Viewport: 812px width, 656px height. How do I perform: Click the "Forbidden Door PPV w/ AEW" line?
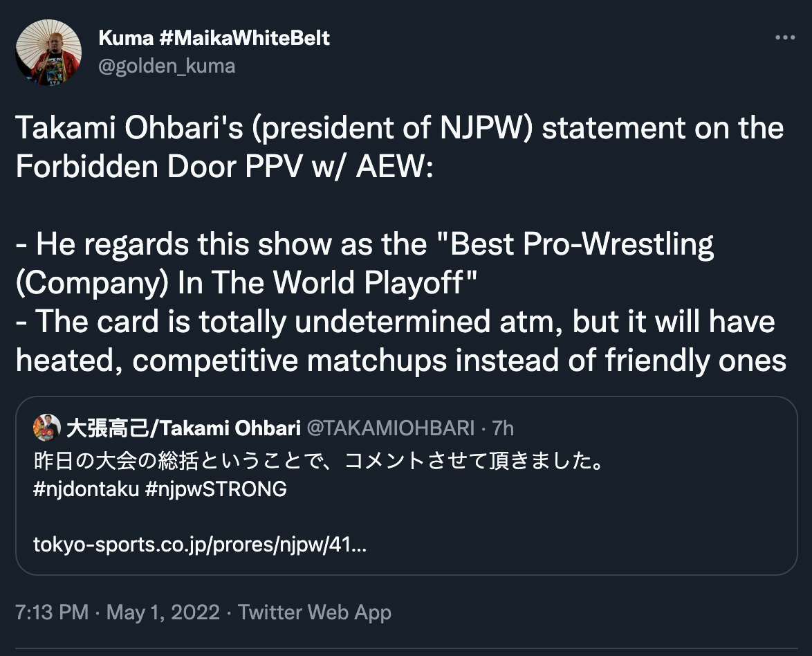(x=223, y=168)
